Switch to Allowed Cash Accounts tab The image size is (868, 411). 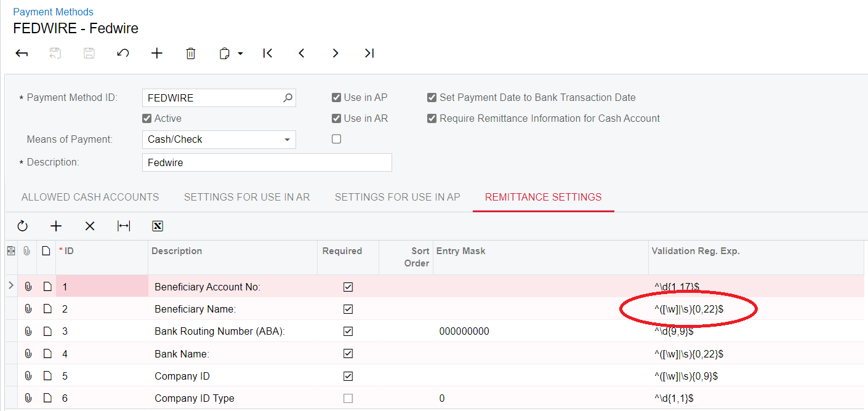pos(90,198)
